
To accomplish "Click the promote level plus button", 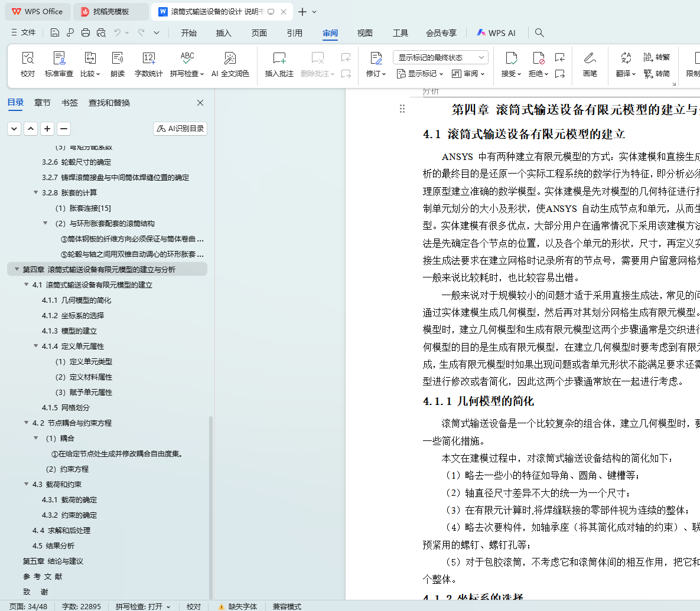I will 47,129.
